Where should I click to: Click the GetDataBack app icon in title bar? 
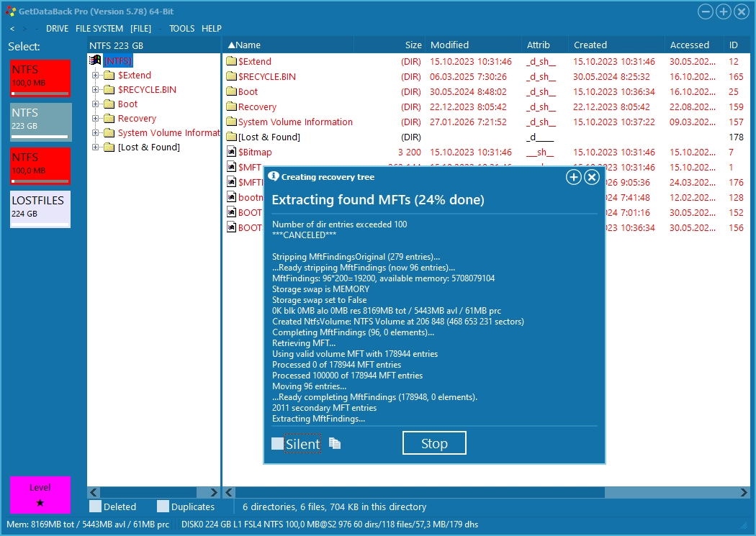tap(10, 11)
